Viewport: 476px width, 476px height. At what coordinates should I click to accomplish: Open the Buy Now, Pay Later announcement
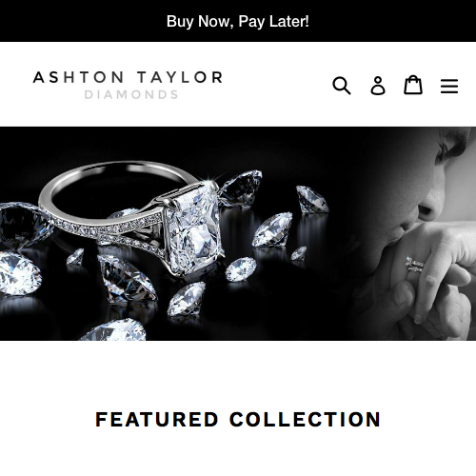pos(238,21)
